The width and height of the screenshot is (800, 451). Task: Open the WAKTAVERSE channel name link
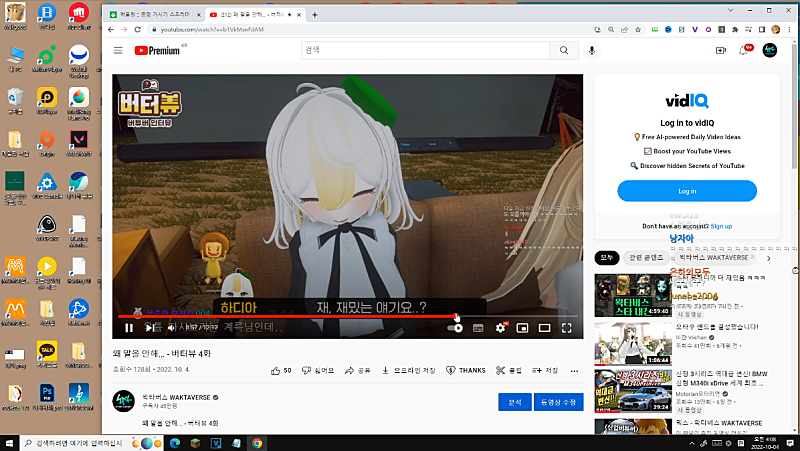(176, 397)
